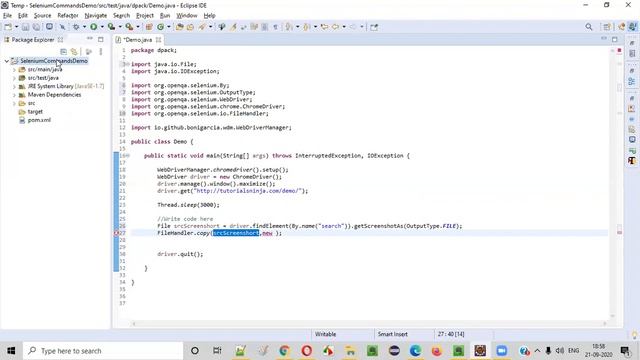Click the Open Type toolbar icon

pos(180,27)
